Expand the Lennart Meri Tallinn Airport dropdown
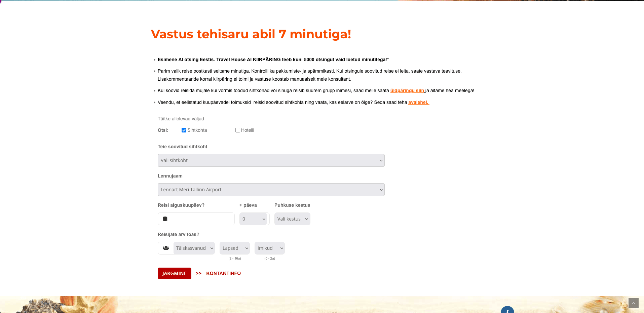Image resolution: width=644 pixels, height=313 pixels. pyautogui.click(x=271, y=190)
